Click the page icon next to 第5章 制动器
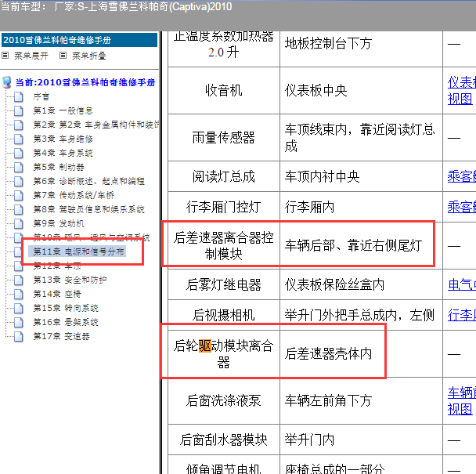Image resolution: width=476 pixels, height=474 pixels. tap(19, 168)
